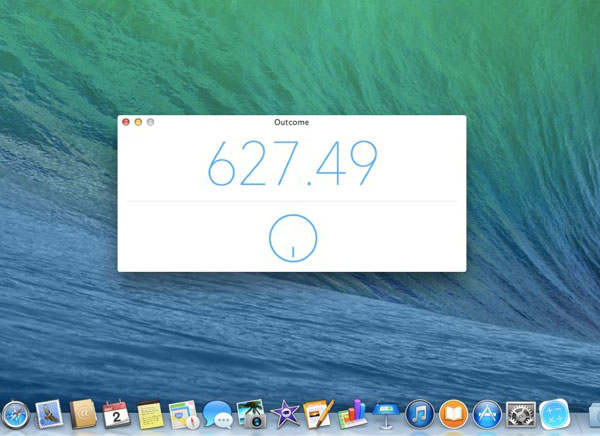The width and height of the screenshot is (600, 436).
Task: Open the Contacts address book icon
Action: point(83,414)
